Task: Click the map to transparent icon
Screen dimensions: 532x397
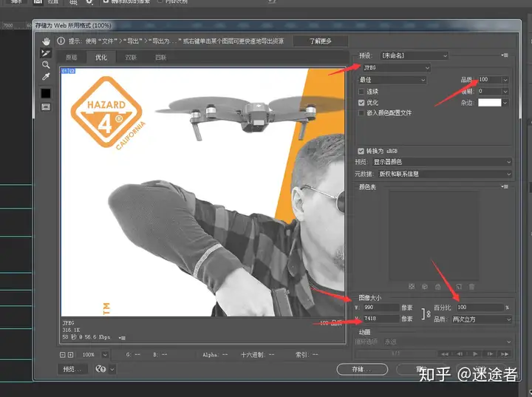Action: 412,287
